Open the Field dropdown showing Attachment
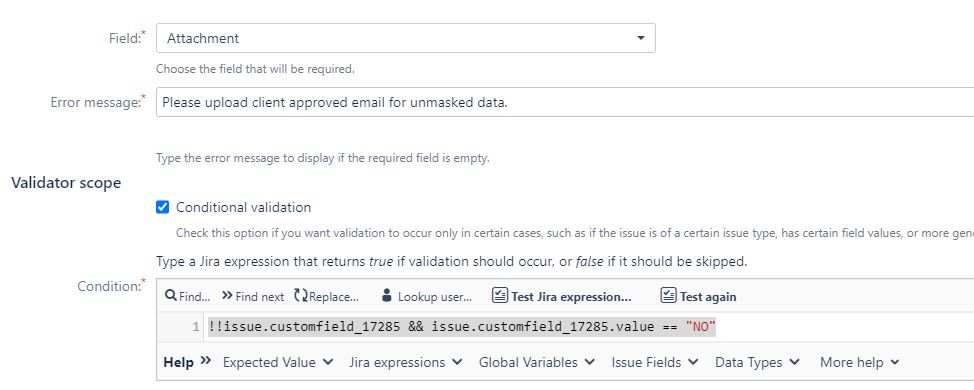The height and width of the screenshot is (390, 974). point(406,38)
